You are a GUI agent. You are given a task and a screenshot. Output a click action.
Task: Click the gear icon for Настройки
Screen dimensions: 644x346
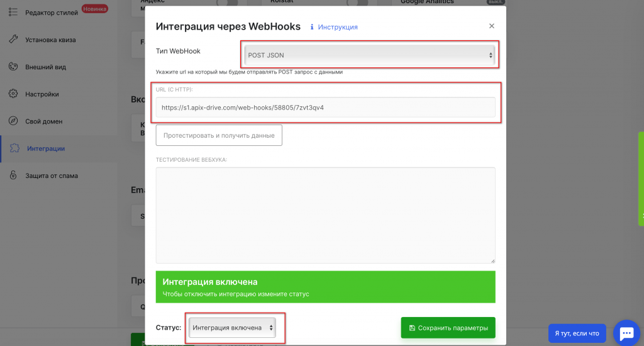(13, 94)
